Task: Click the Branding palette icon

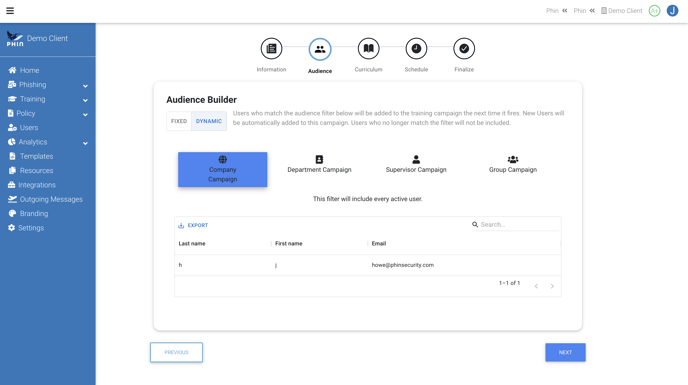Action: click(12, 214)
